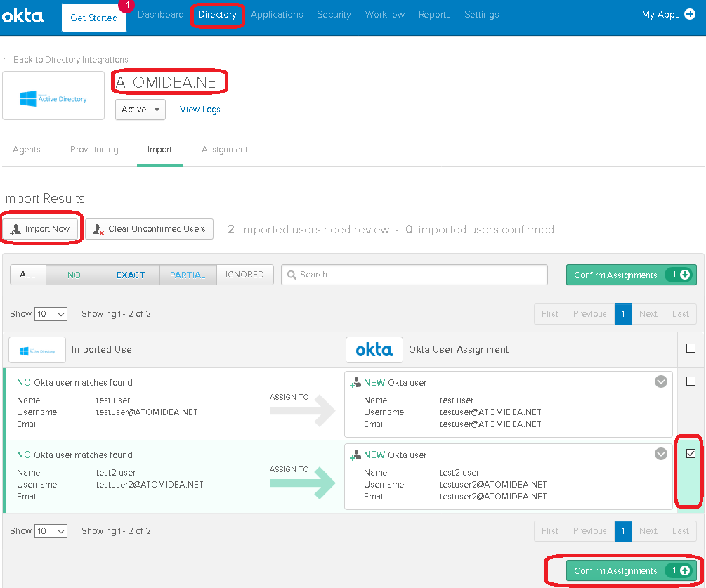
Task: Click Active Directory logo beside Imported User
Action: tap(37, 350)
